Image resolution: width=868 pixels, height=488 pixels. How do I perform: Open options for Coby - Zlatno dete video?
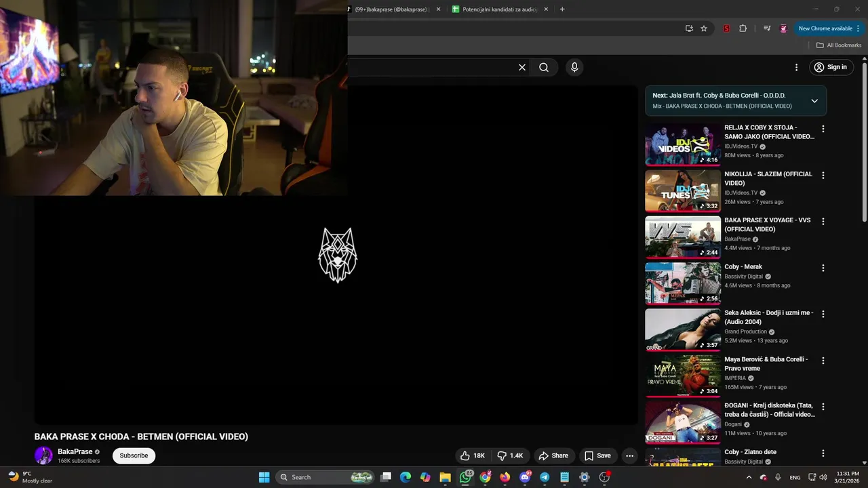tap(823, 453)
